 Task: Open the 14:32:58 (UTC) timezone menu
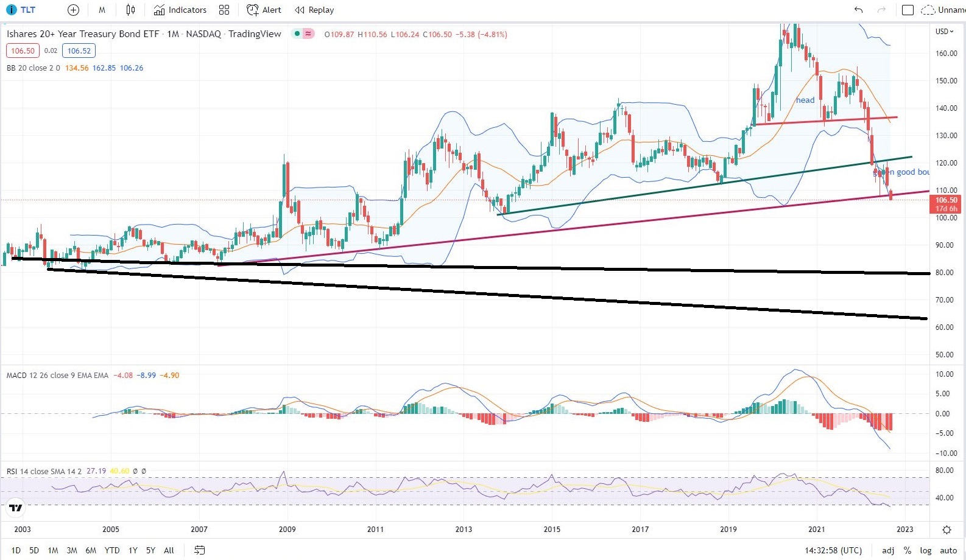(x=833, y=550)
